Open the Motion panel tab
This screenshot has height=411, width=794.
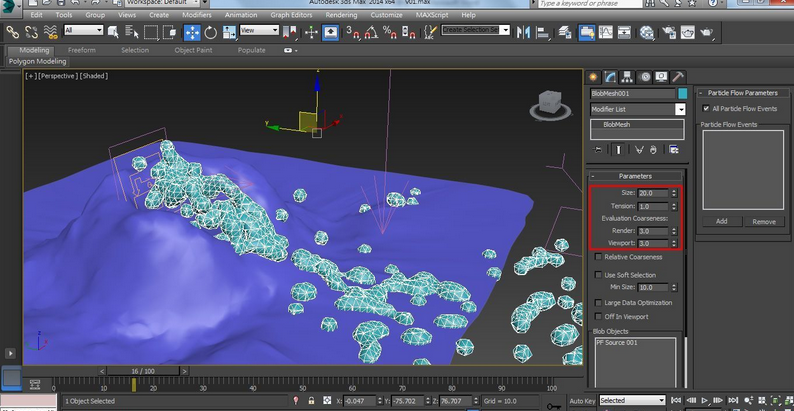click(x=644, y=76)
